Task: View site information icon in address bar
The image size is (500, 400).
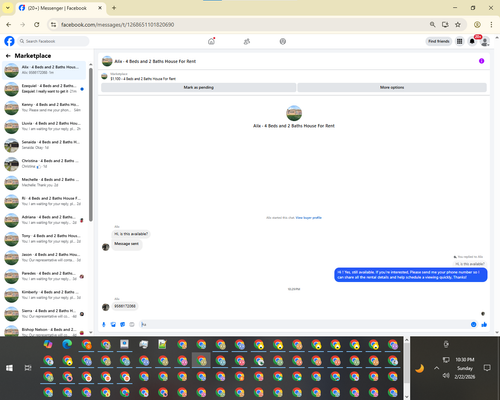Action: point(53,24)
